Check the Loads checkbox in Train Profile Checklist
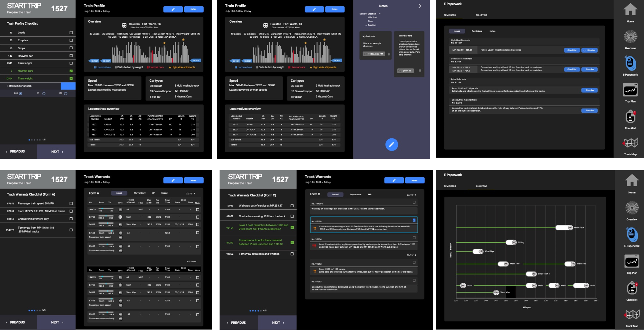Screen dimensions: 644x330 tap(71, 33)
